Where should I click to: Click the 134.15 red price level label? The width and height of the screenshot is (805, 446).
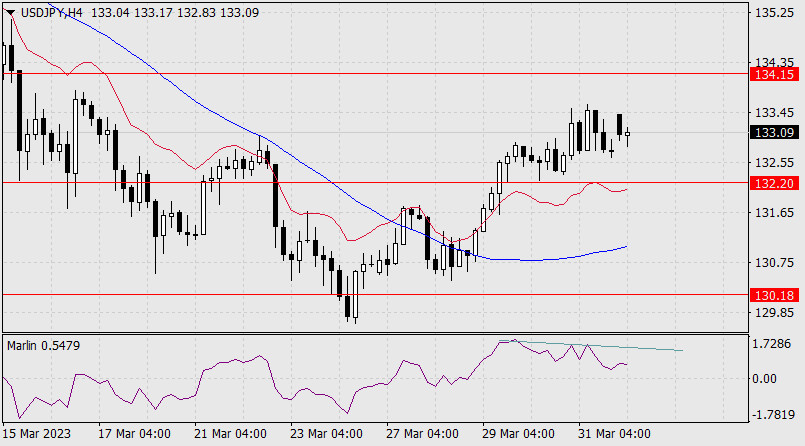point(774,74)
